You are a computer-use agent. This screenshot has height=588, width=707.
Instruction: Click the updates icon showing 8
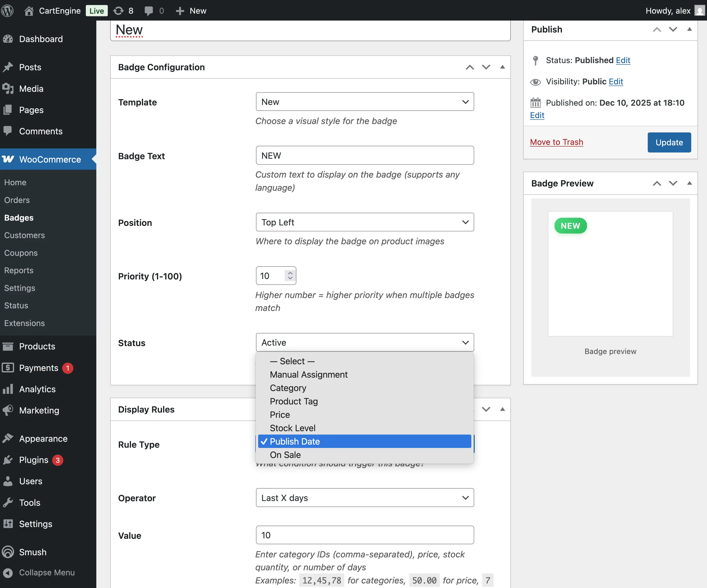(118, 11)
